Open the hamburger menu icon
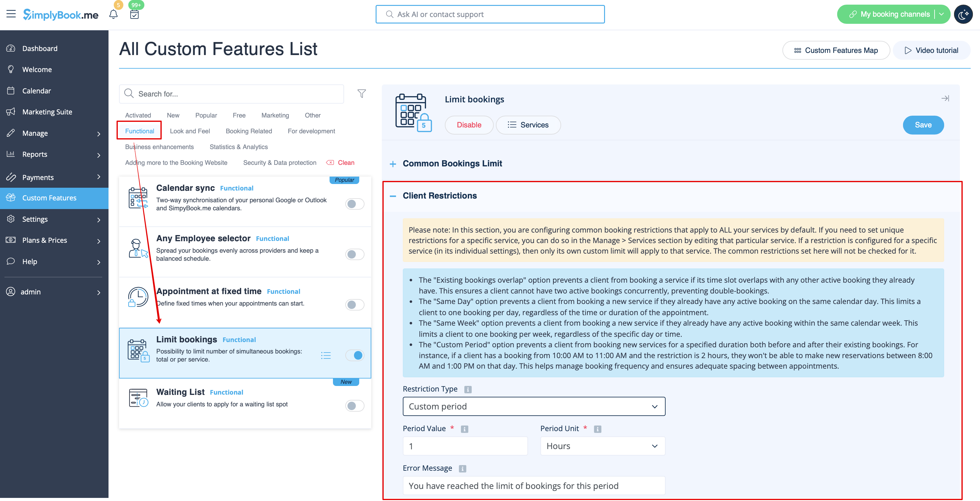Image resolution: width=980 pixels, height=501 pixels. tap(11, 14)
